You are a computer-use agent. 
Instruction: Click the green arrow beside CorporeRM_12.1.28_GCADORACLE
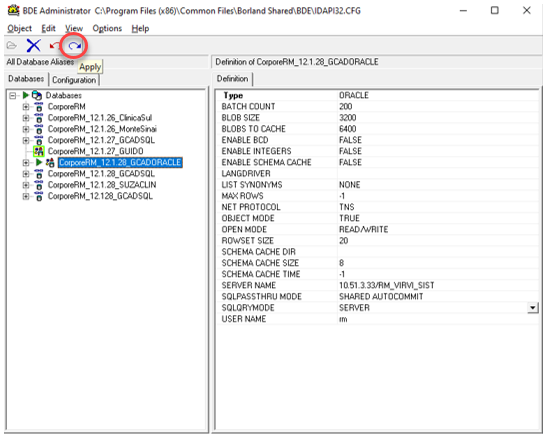pyautogui.click(x=39, y=162)
